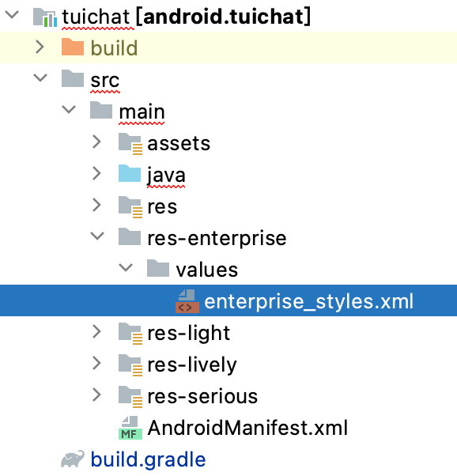This screenshot has width=457, height=476.
Task: Select the res folder label
Action: (162, 207)
